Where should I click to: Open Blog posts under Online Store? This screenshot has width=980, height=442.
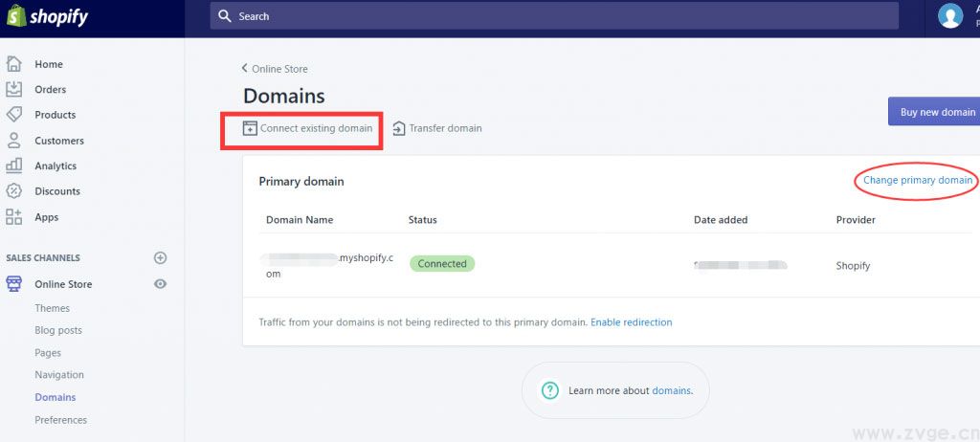coord(58,330)
